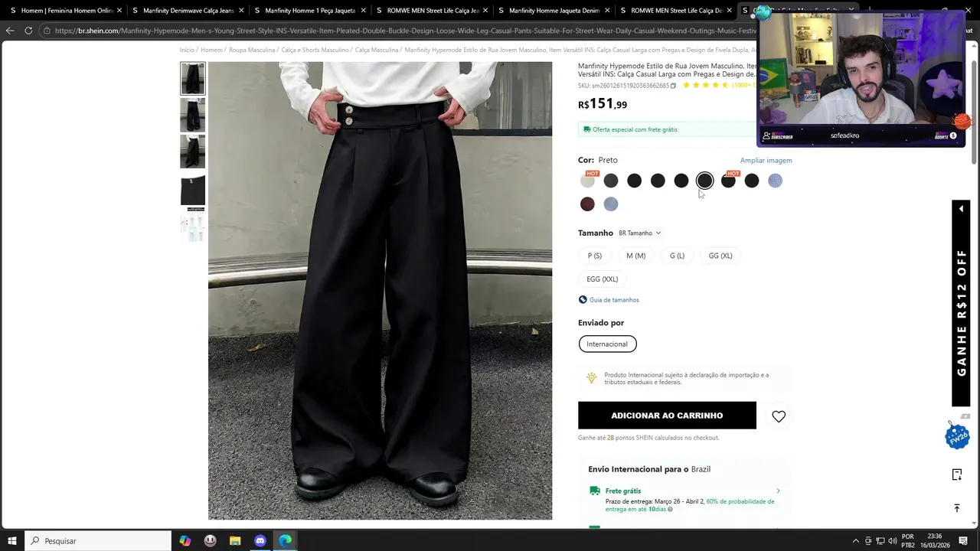Image resolution: width=980 pixels, height=551 pixels.
Task: Open the Homem breadcrumb link
Action: point(211,50)
